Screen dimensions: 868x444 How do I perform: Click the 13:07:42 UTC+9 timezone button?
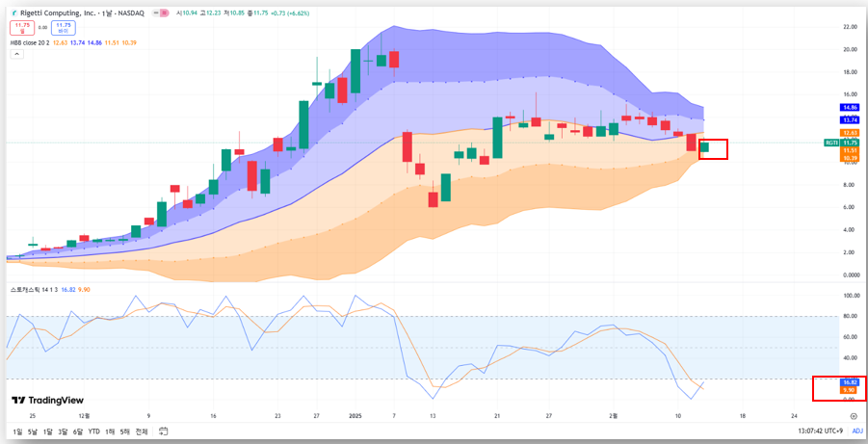click(x=822, y=431)
